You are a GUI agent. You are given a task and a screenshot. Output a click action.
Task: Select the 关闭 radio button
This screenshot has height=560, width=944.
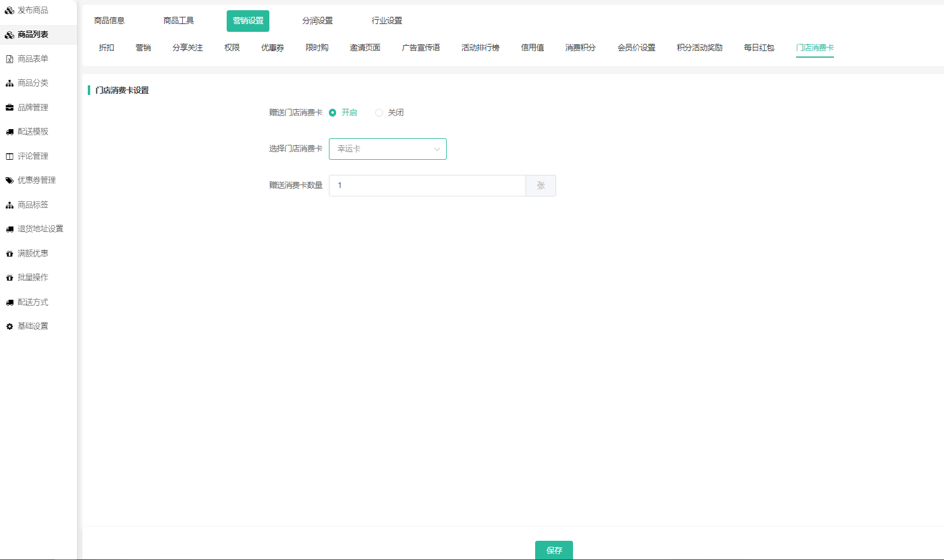tap(379, 112)
